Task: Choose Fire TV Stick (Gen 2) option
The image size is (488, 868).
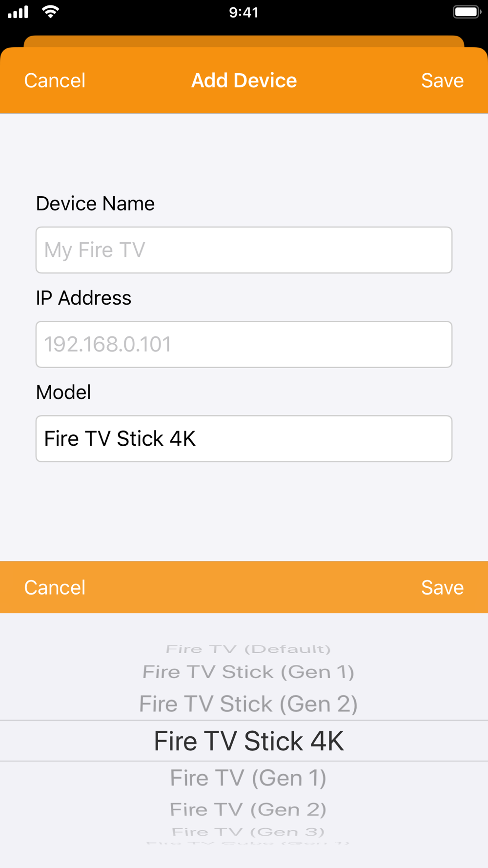Action: (248, 704)
